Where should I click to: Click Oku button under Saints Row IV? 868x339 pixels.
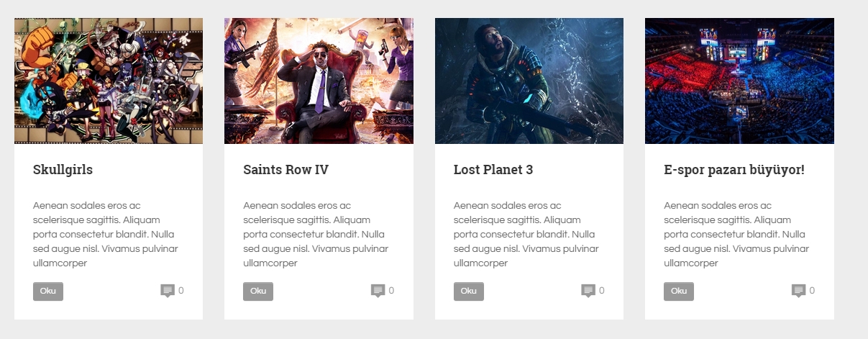258,291
